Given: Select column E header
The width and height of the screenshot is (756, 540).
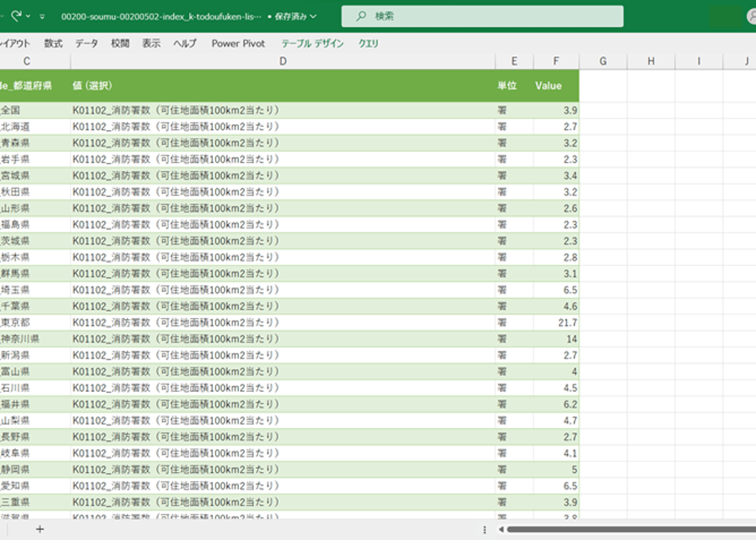Looking at the screenshot, I should [515, 61].
